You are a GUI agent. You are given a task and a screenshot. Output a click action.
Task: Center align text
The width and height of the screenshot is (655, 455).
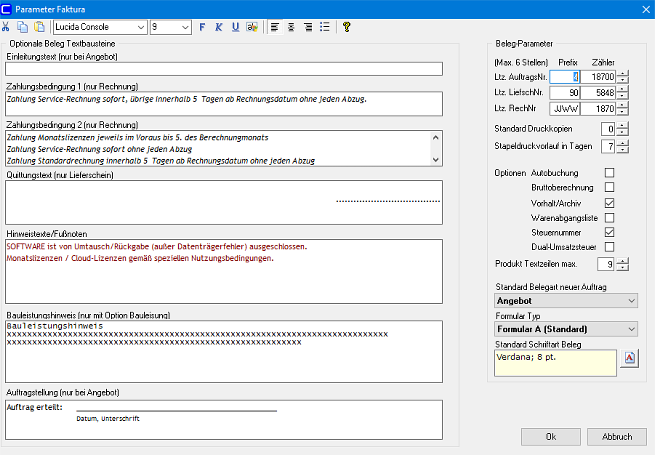291,27
